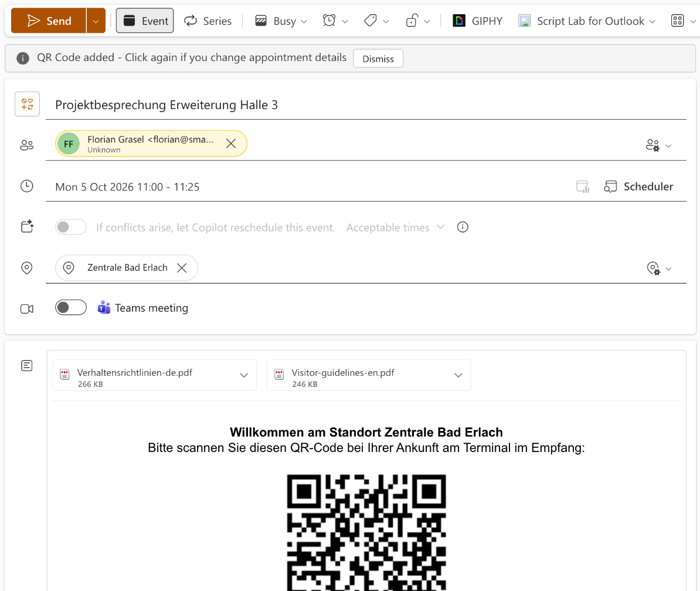Edit date Mon 5 Oct 2026 11:00 - 11:25
Viewport: 700px width, 591px height.
tap(127, 187)
